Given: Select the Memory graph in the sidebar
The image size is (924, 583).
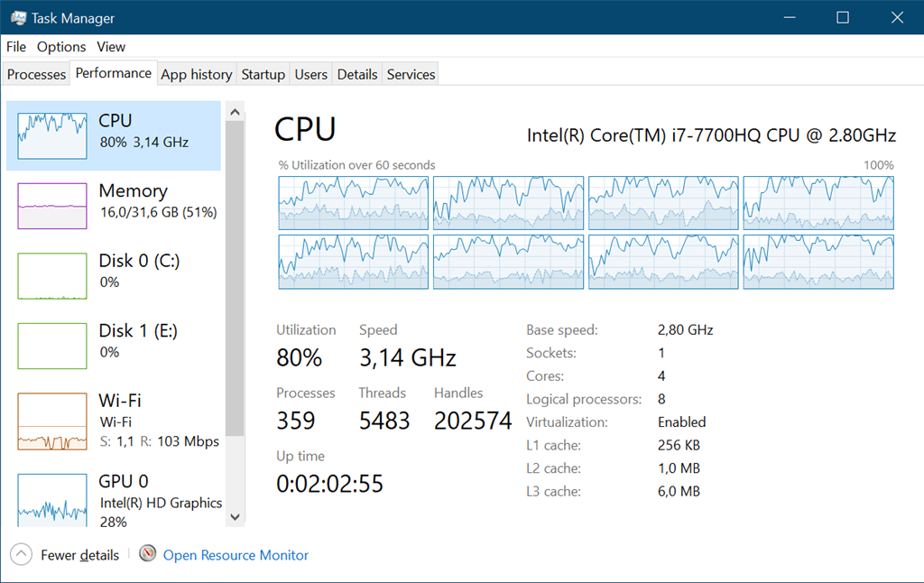Looking at the screenshot, I should coord(52,206).
